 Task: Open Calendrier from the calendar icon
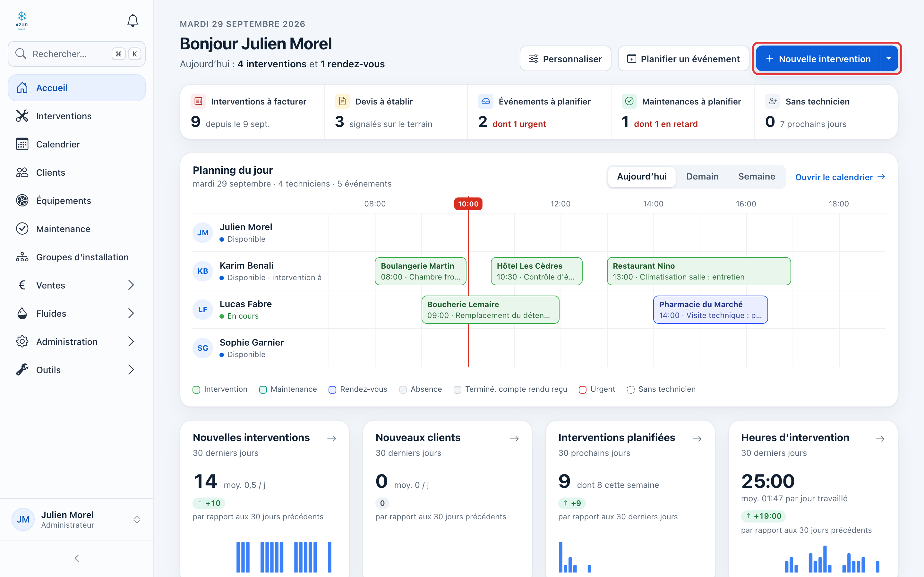(22, 144)
